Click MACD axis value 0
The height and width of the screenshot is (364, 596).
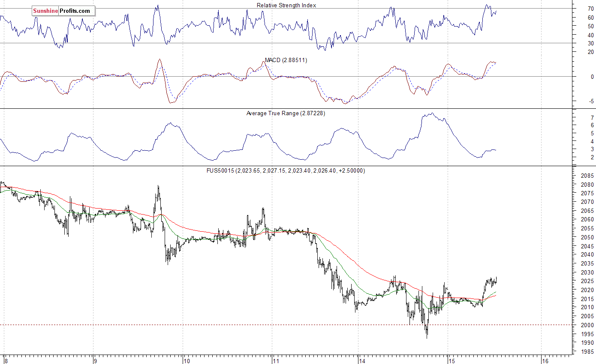click(592, 77)
